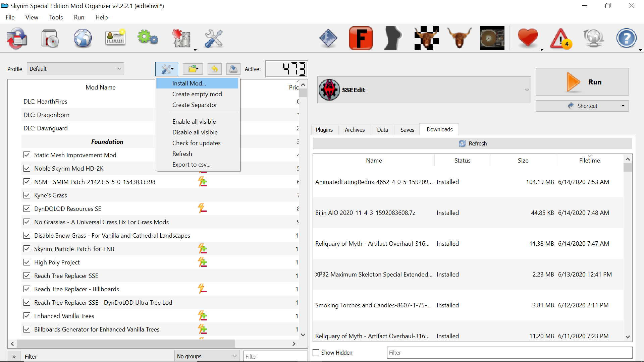Enable the Show Hidden checkbox

(316, 353)
